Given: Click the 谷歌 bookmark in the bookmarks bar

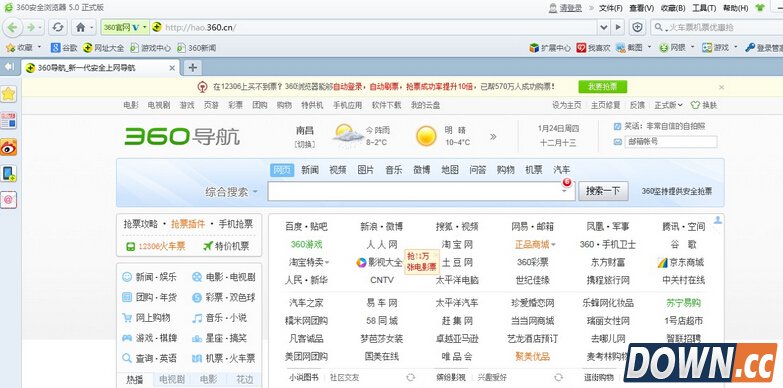Looking at the screenshot, I should (x=64, y=48).
